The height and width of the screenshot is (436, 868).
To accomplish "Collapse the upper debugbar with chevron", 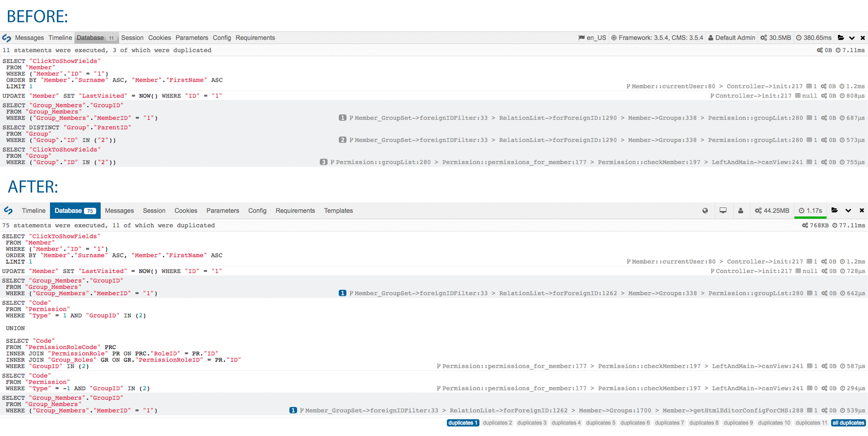I will [x=852, y=38].
